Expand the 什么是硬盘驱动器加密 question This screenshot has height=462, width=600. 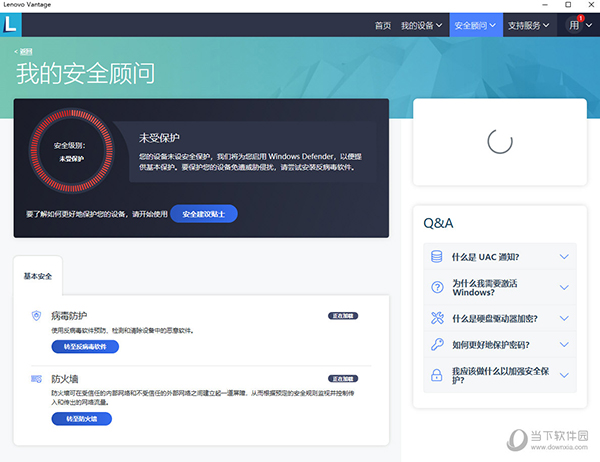tap(500, 318)
